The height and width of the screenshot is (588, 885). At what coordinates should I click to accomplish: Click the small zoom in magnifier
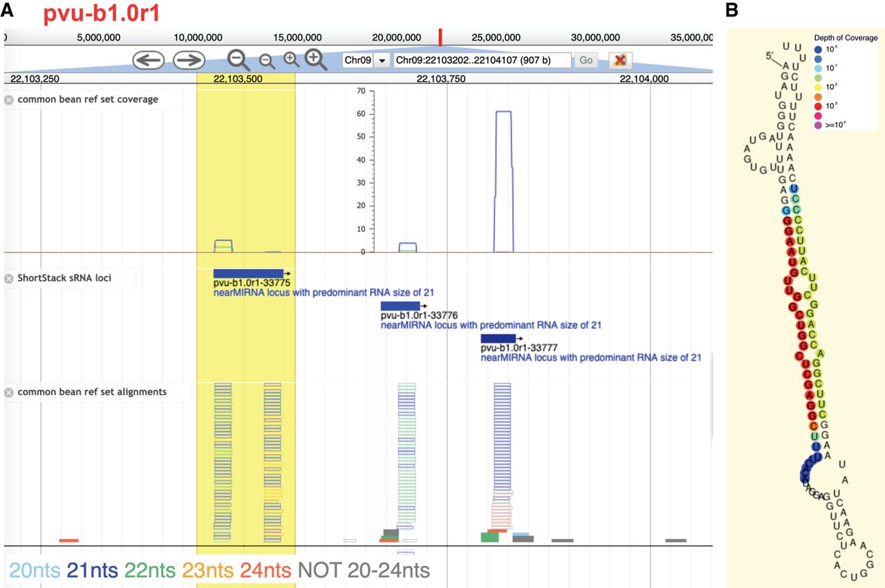[x=291, y=59]
